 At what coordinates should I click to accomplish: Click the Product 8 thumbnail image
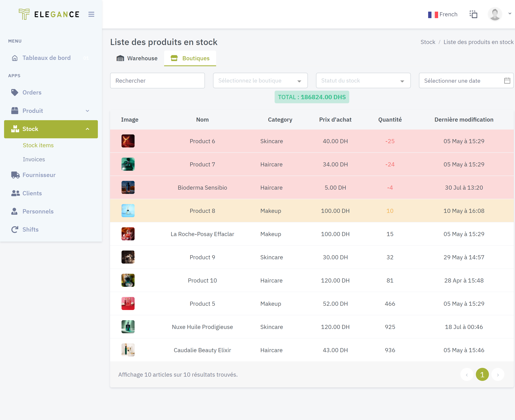[x=128, y=210]
